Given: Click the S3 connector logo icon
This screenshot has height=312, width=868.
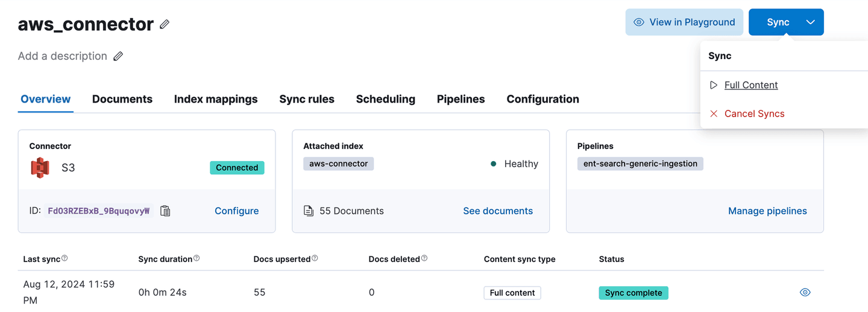Looking at the screenshot, I should [40, 168].
